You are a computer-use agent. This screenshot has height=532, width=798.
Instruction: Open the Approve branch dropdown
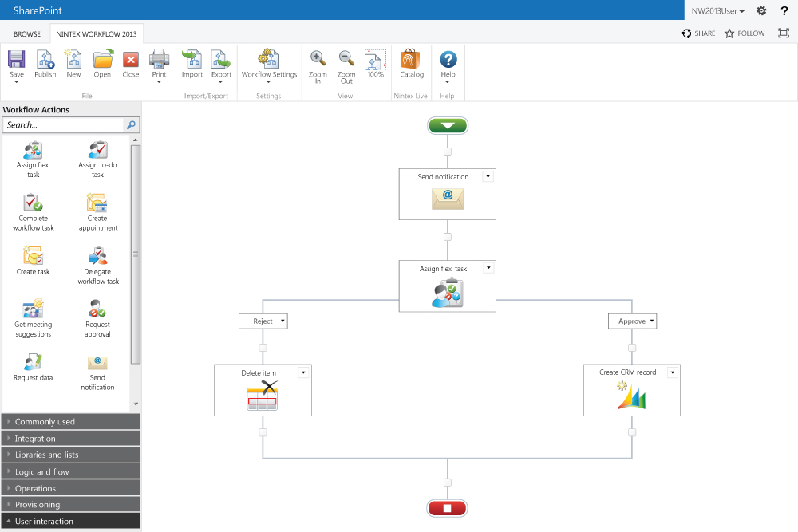coord(651,321)
